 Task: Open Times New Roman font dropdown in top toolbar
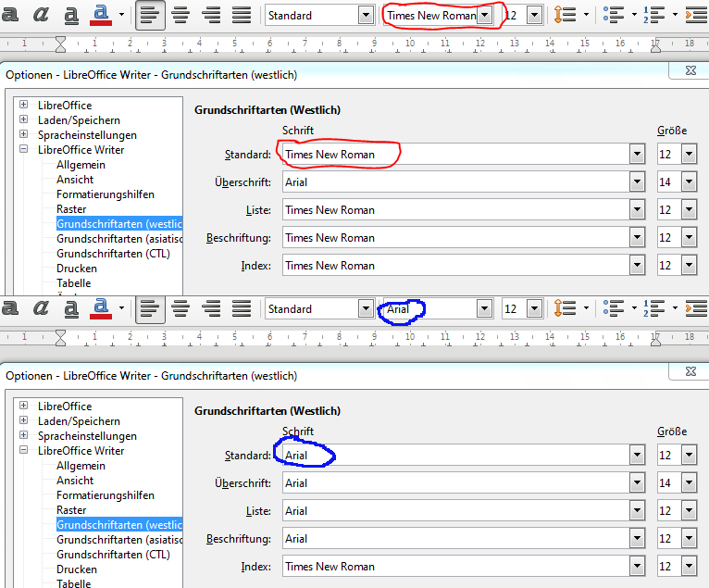484,16
